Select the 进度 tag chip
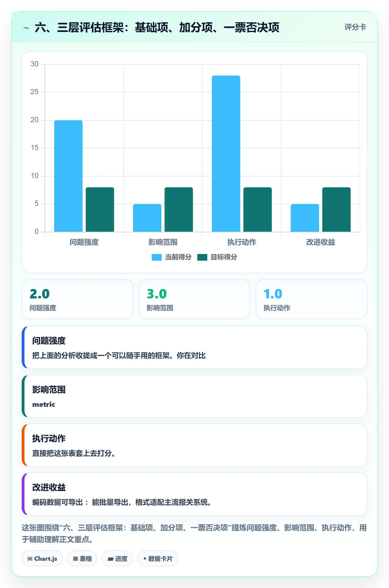Image resolution: width=389 pixels, height=588 pixels. pyautogui.click(x=117, y=559)
